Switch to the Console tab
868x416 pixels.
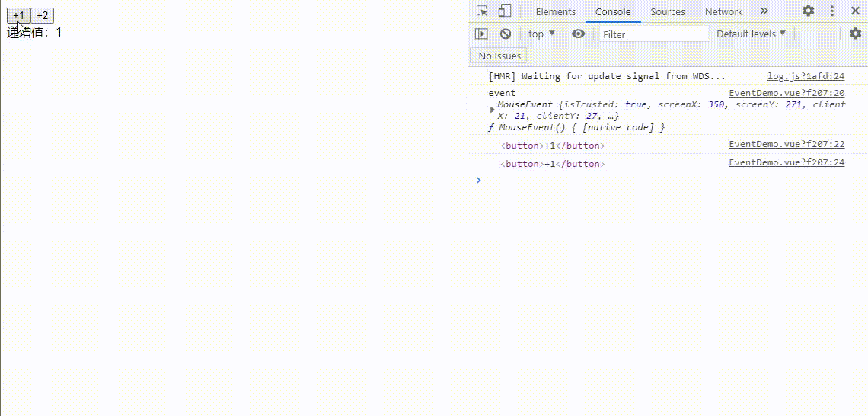(613, 11)
